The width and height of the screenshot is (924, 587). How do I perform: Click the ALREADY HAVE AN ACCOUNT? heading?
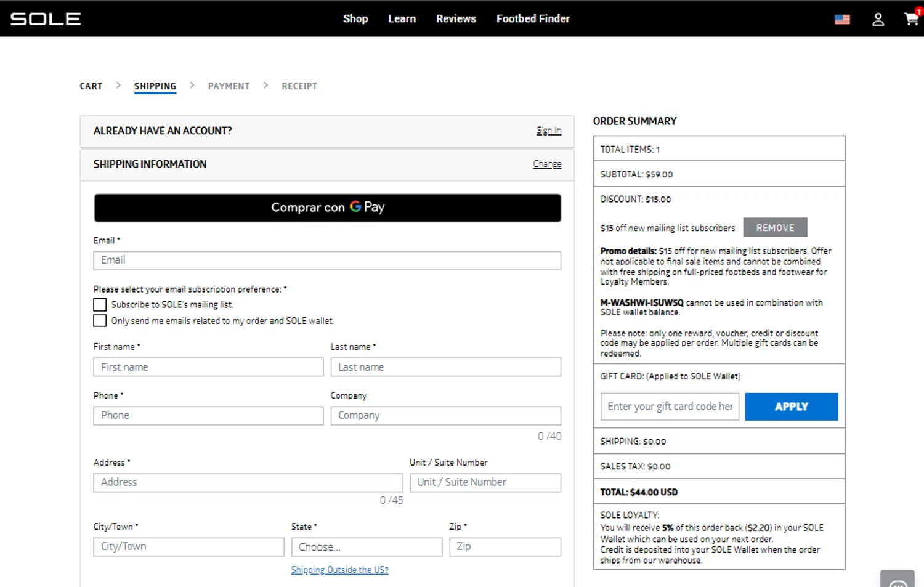(163, 131)
